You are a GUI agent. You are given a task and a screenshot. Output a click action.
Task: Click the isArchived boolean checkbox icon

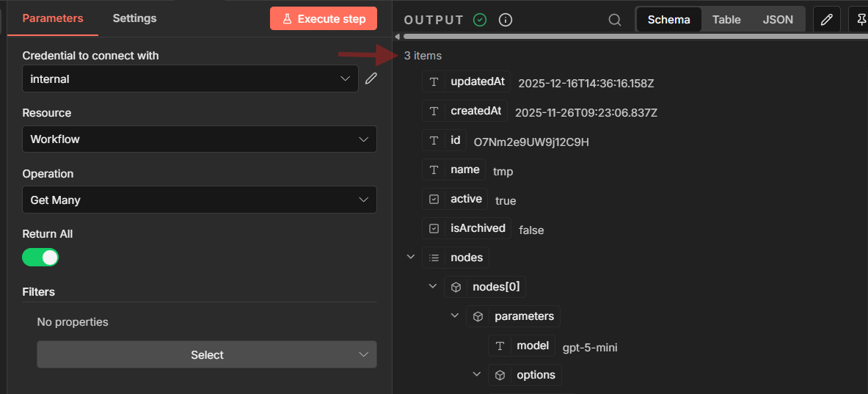point(434,228)
